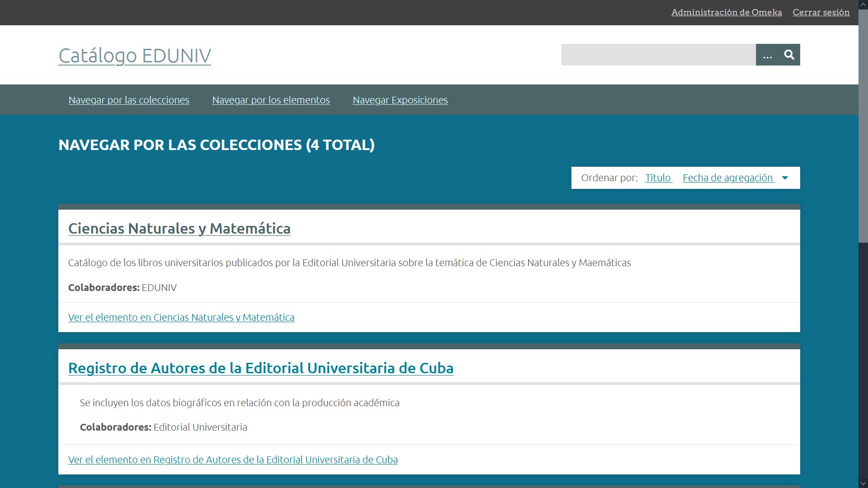View items in Registro de Autores collection
Image resolution: width=868 pixels, height=488 pixels.
coord(233,460)
